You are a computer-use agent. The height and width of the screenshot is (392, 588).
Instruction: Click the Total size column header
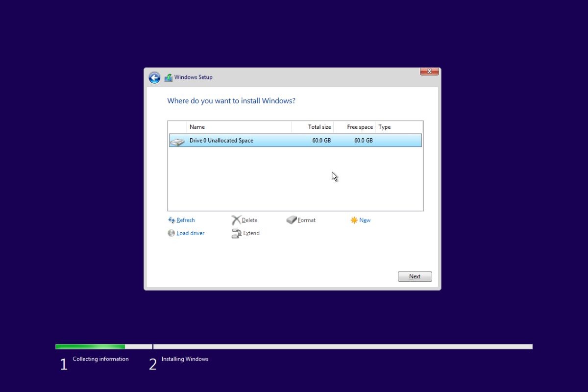coord(313,127)
